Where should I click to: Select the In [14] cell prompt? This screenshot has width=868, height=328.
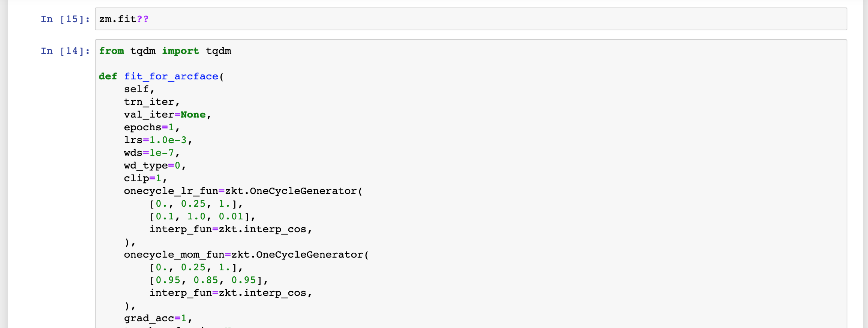coord(65,51)
